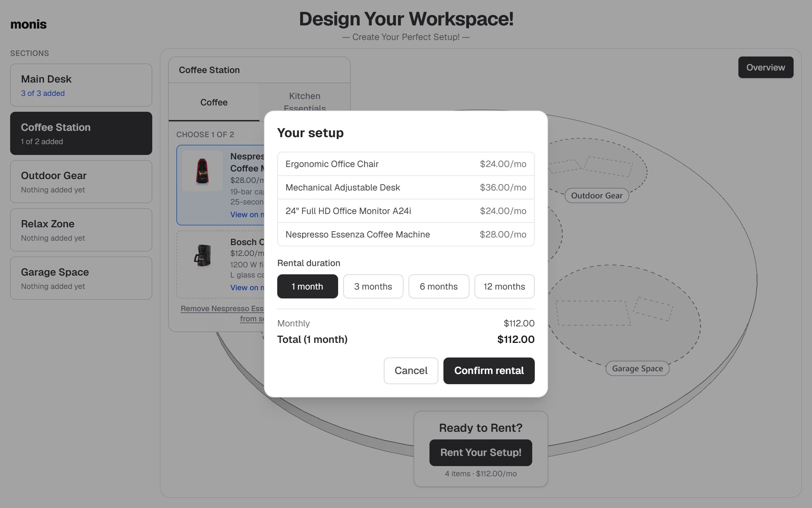Go to the Relax Zone section
Image resolution: width=812 pixels, height=508 pixels.
tap(81, 230)
